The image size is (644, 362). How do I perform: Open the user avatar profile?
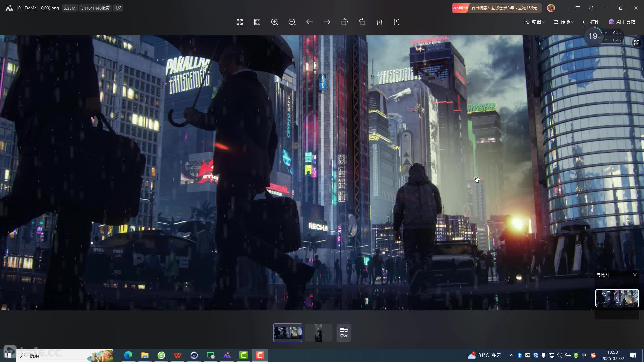(551, 8)
